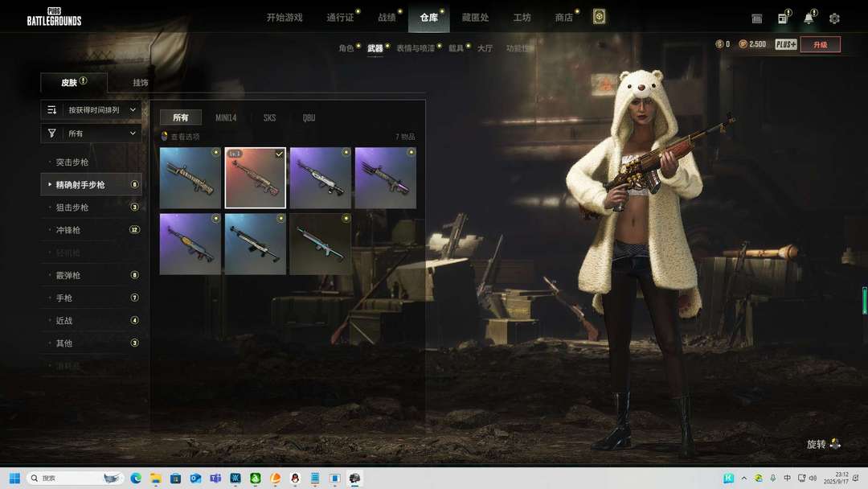
Task: Switch to 挂饰 tab
Action: pos(140,83)
